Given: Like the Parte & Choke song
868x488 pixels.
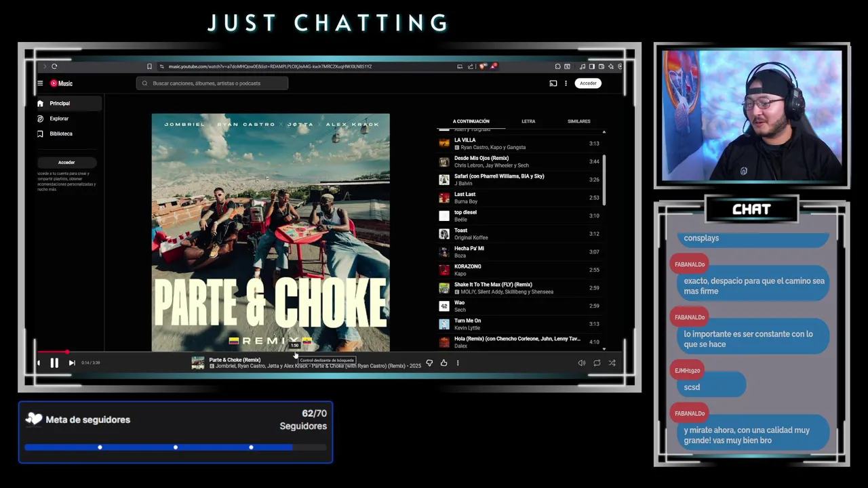Looking at the screenshot, I should point(443,363).
